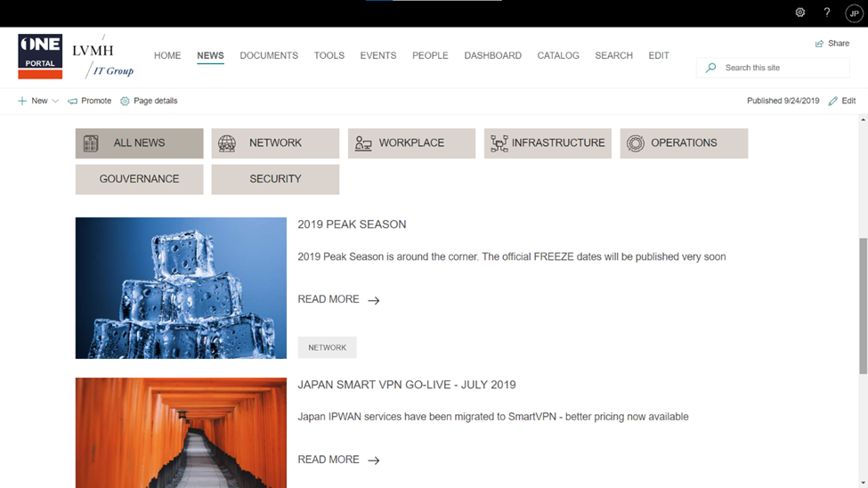Click the Edit pencil icon
The image size is (868, 488).
pos(832,101)
